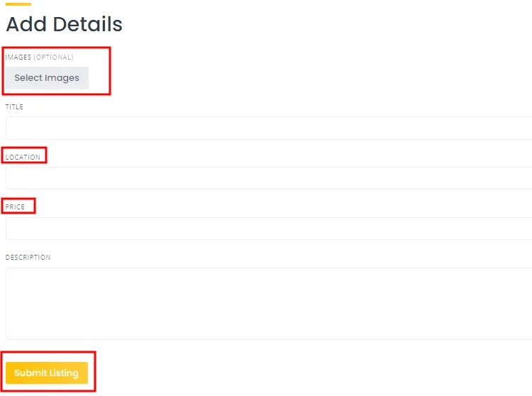
Task: Click the Add Details heading
Action: [x=64, y=24]
